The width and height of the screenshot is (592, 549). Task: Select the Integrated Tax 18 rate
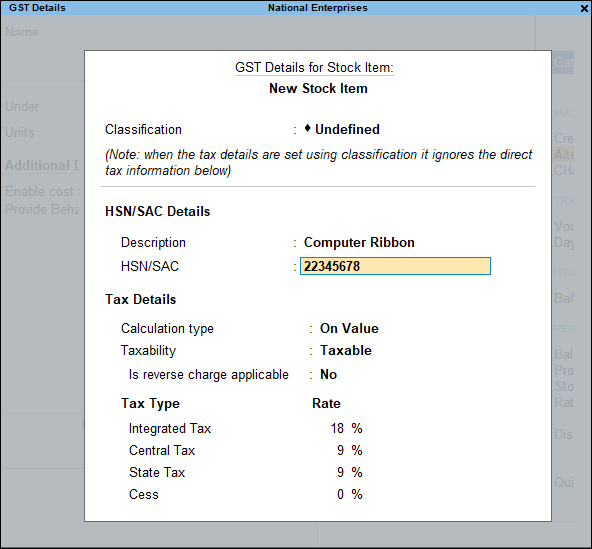tap(337, 429)
